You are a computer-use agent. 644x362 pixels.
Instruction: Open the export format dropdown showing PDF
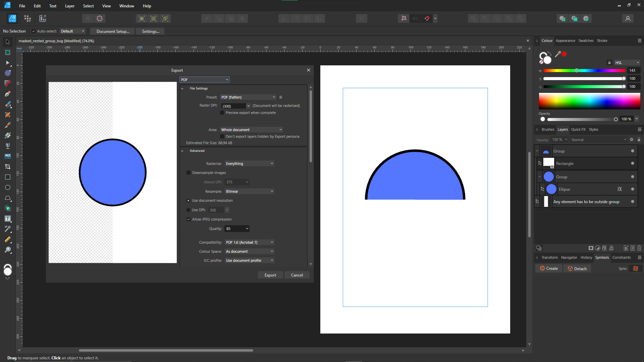point(205,79)
